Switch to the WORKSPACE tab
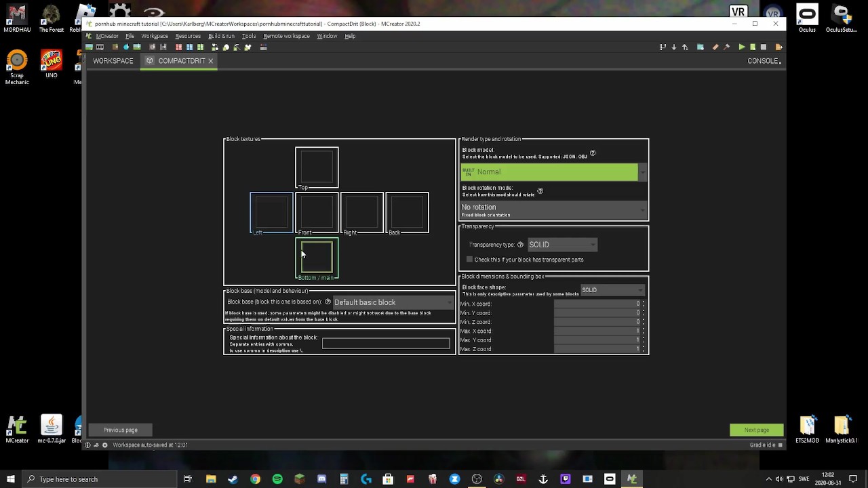868x488 pixels. pyautogui.click(x=113, y=61)
